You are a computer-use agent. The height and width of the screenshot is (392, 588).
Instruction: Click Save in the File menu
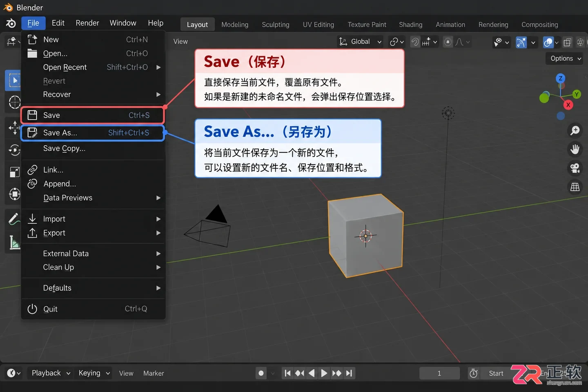point(93,115)
